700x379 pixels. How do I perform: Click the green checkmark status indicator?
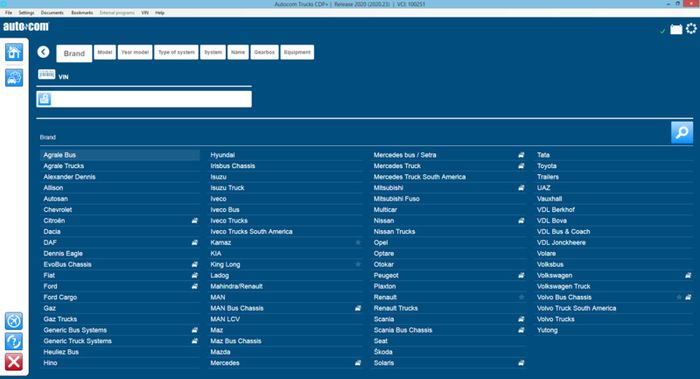tap(662, 31)
